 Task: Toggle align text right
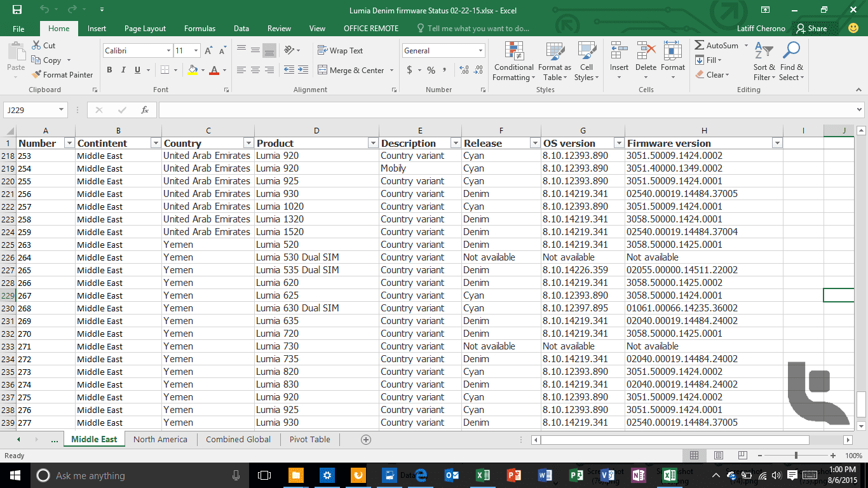click(x=269, y=71)
